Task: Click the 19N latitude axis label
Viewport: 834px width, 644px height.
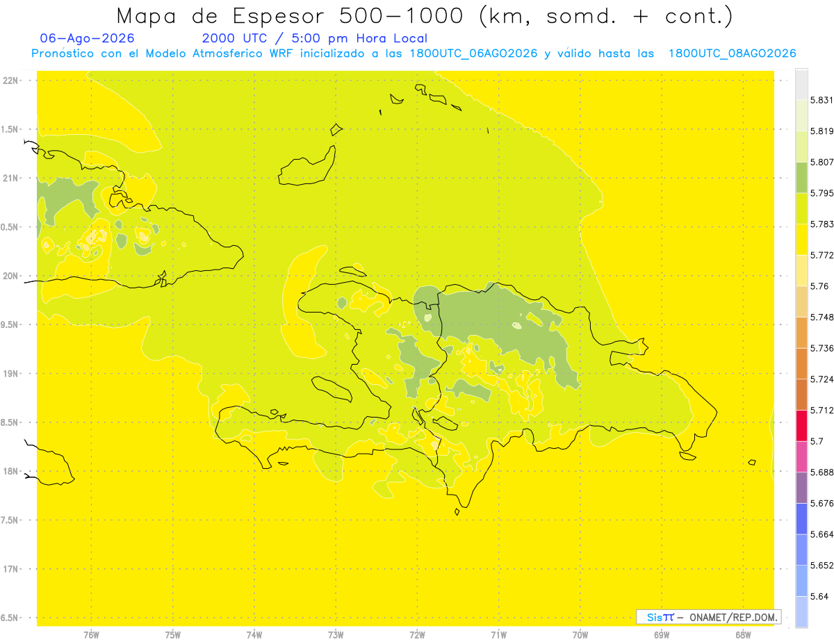Action: tap(10, 373)
